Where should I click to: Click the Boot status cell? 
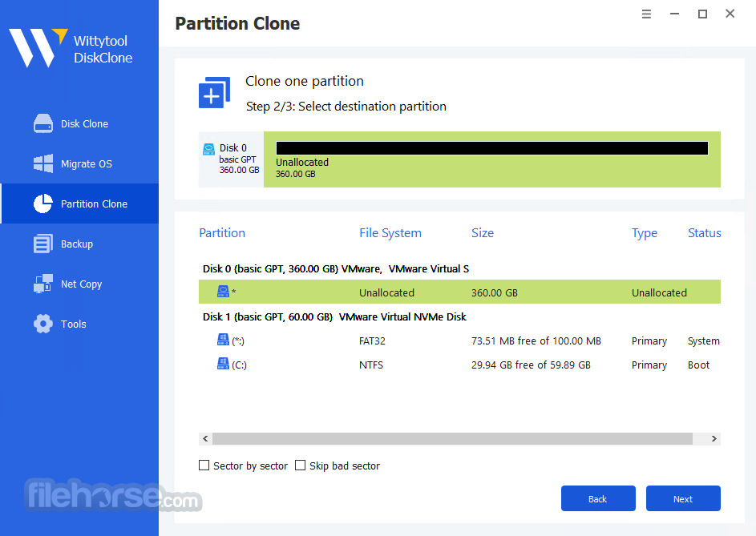pos(698,365)
